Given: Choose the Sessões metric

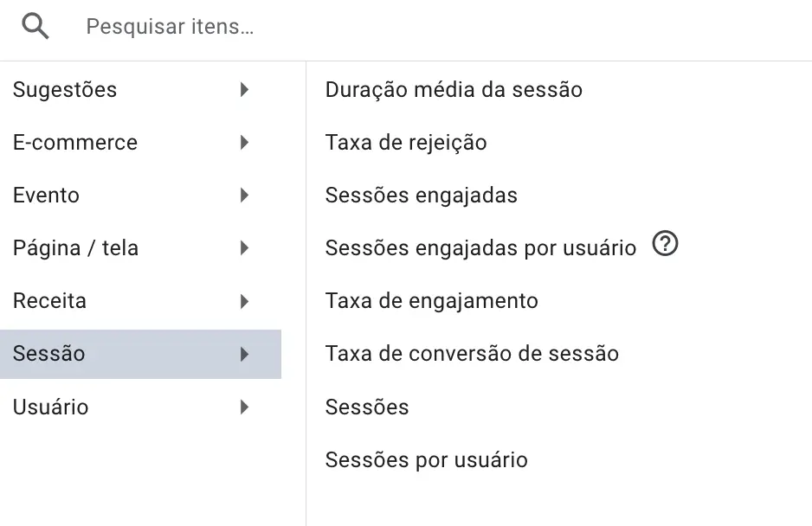Looking at the screenshot, I should (x=366, y=407).
